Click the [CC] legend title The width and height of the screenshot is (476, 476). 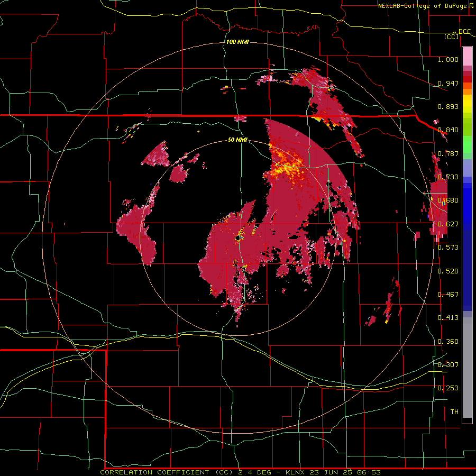coord(452,36)
